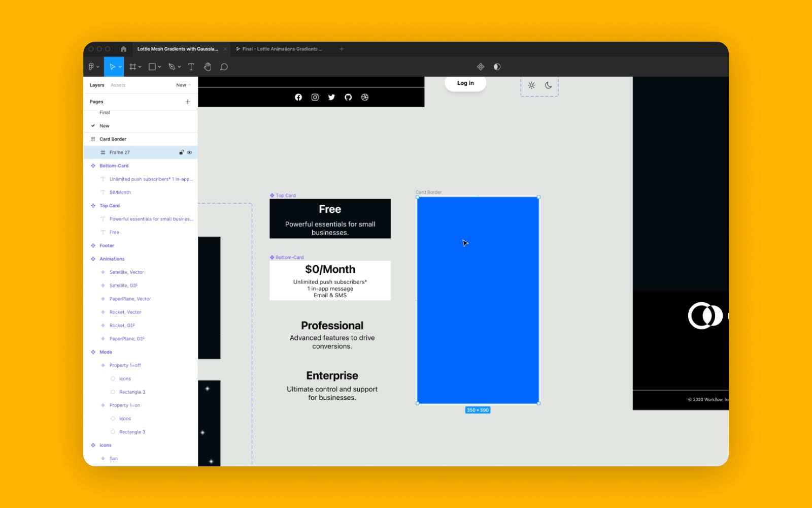
Task: Add a new page with the plus icon
Action: pos(188,102)
